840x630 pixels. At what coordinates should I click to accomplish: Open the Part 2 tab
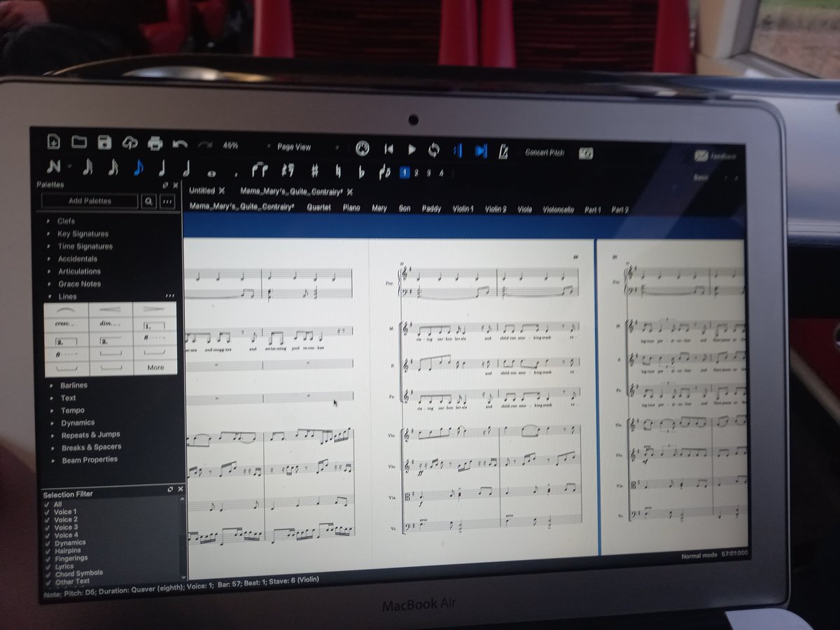coord(619,209)
